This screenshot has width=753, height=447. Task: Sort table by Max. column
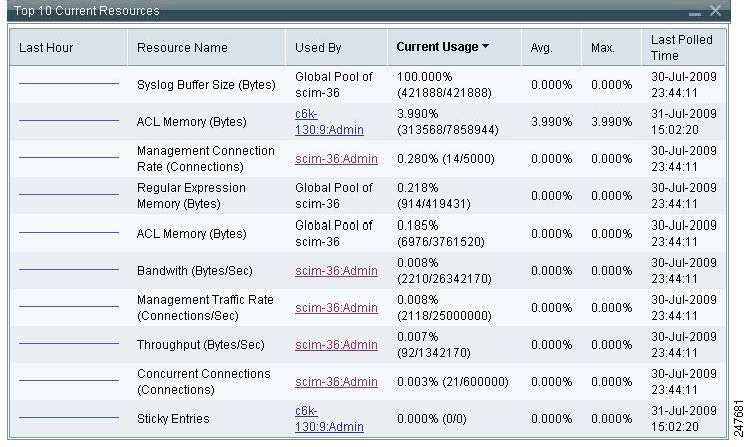click(603, 47)
